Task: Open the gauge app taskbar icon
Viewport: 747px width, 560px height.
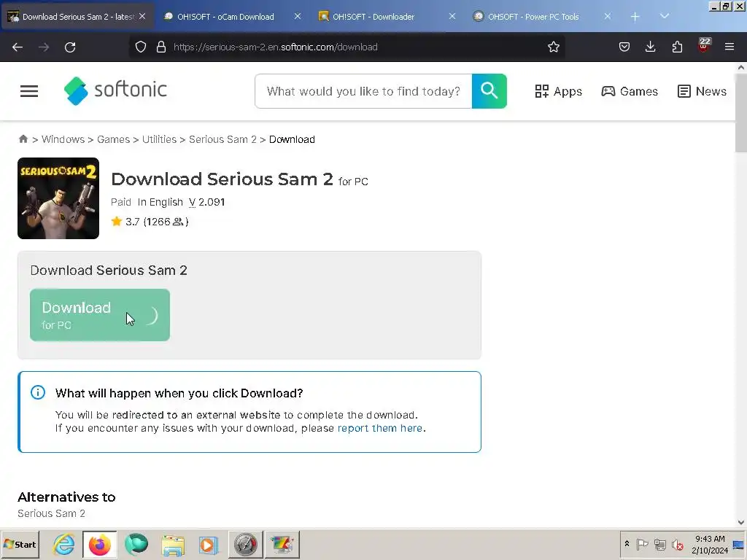Action: 245,544
